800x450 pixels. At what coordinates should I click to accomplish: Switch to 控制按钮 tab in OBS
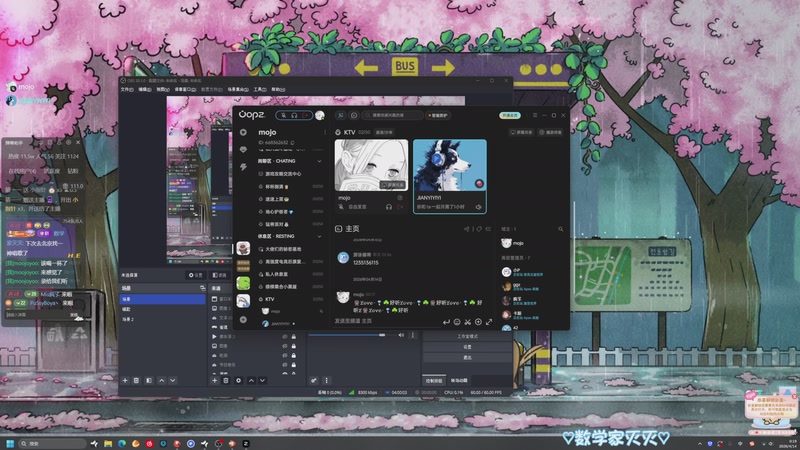click(x=434, y=381)
